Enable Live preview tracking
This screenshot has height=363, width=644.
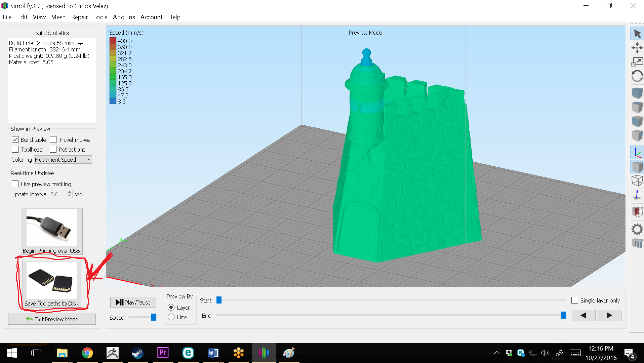(15, 184)
